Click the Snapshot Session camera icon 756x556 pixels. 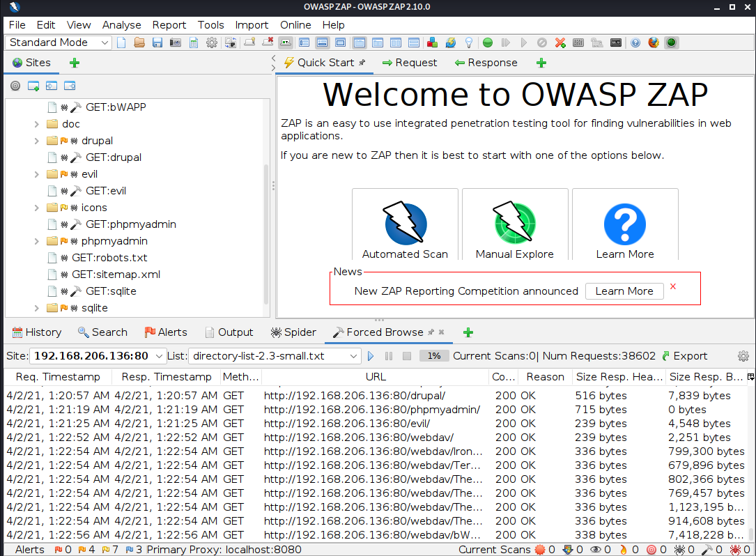pyautogui.click(x=176, y=43)
